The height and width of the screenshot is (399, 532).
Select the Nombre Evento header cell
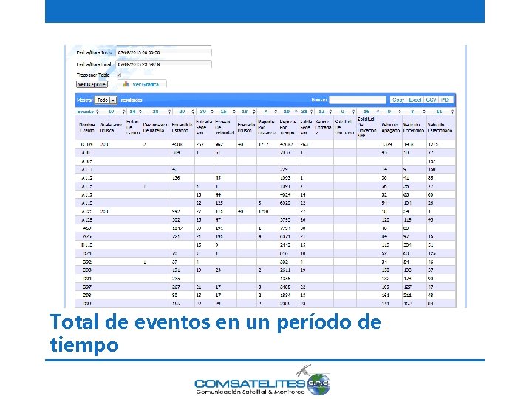point(87,128)
